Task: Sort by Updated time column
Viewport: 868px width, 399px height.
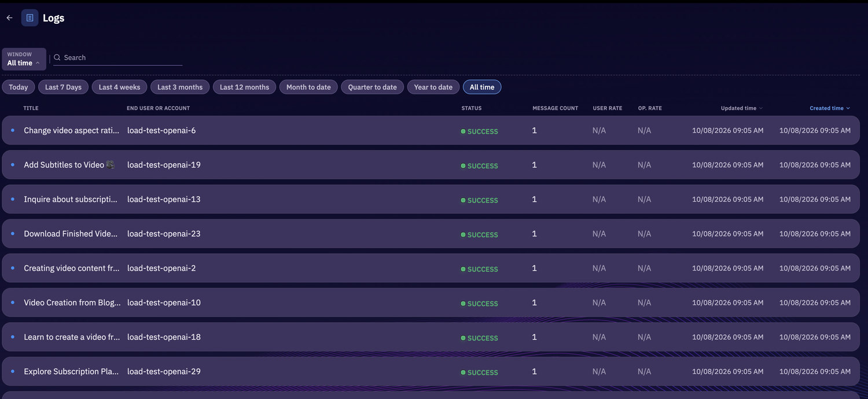Action: pyautogui.click(x=741, y=108)
